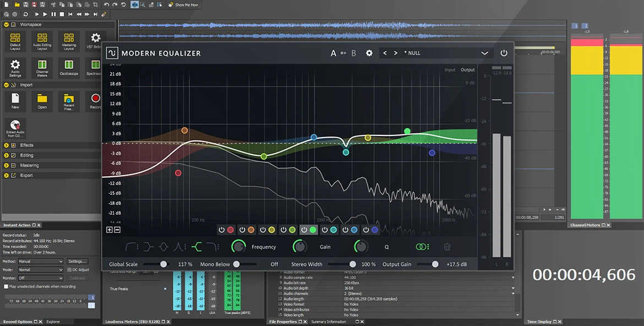Select the Default Layout icon
This screenshot has width=644, height=326.
tap(15, 40)
